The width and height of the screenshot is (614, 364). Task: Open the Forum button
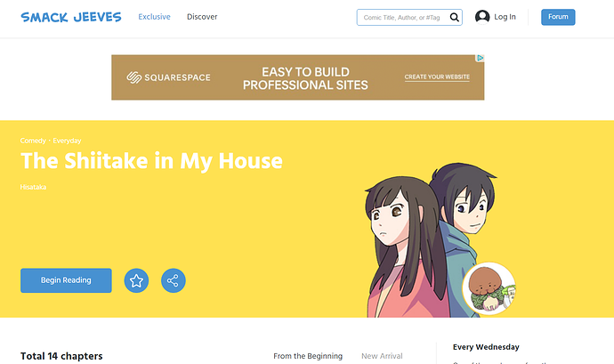(558, 17)
